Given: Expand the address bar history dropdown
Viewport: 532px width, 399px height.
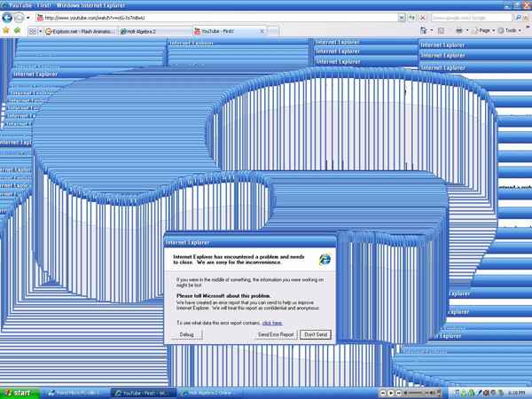Looking at the screenshot, I should click(402, 18).
